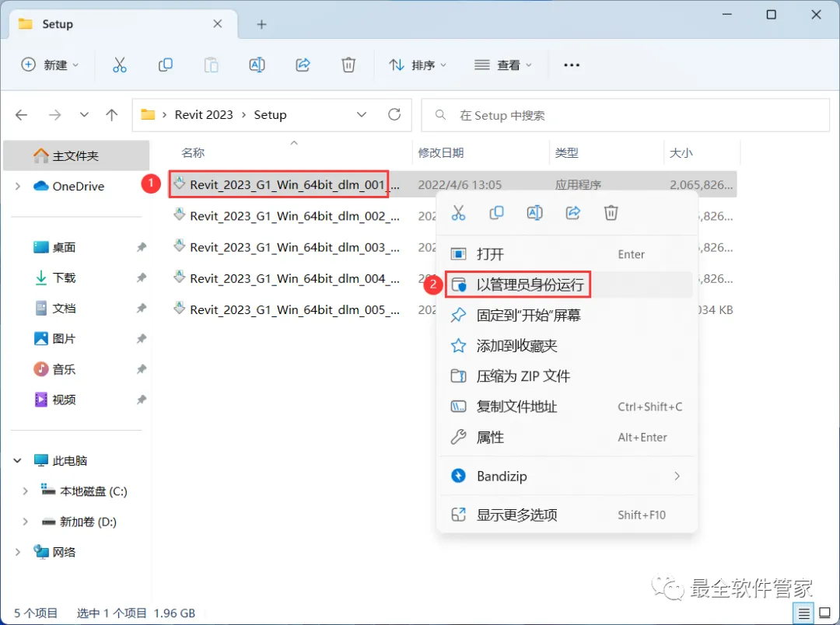Open recent locations dropdown chevron

(x=84, y=114)
